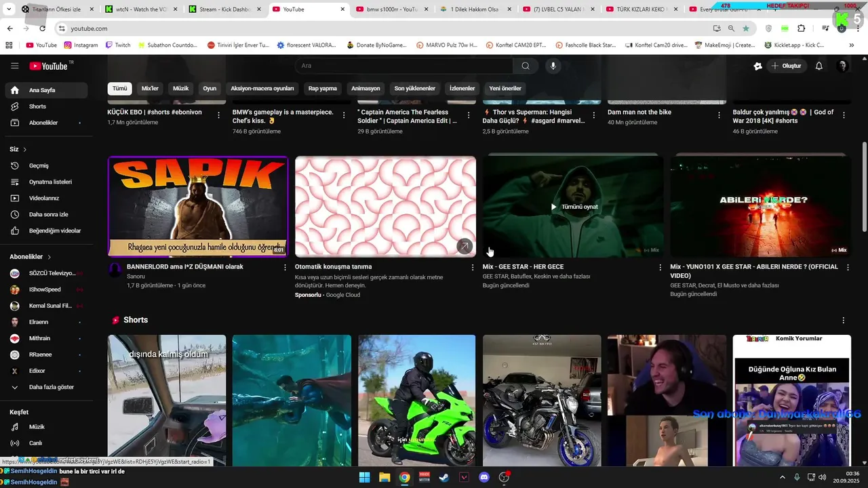Viewport: 868px width, 488px height.
Task: Expand the Siz section chevron
Action: pyautogui.click(x=25, y=149)
